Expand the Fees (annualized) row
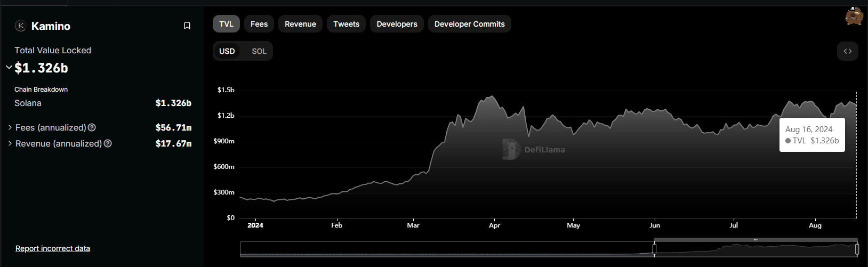The image size is (868, 267). [x=10, y=127]
